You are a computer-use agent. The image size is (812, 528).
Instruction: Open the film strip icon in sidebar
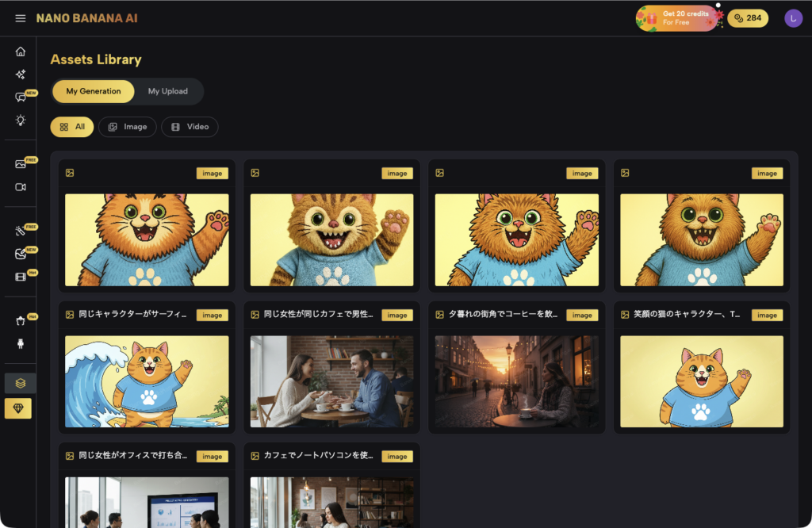(21, 277)
